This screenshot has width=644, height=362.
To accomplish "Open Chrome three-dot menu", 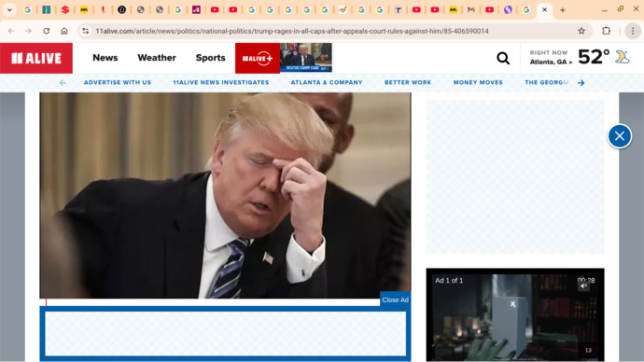I will (x=633, y=31).
